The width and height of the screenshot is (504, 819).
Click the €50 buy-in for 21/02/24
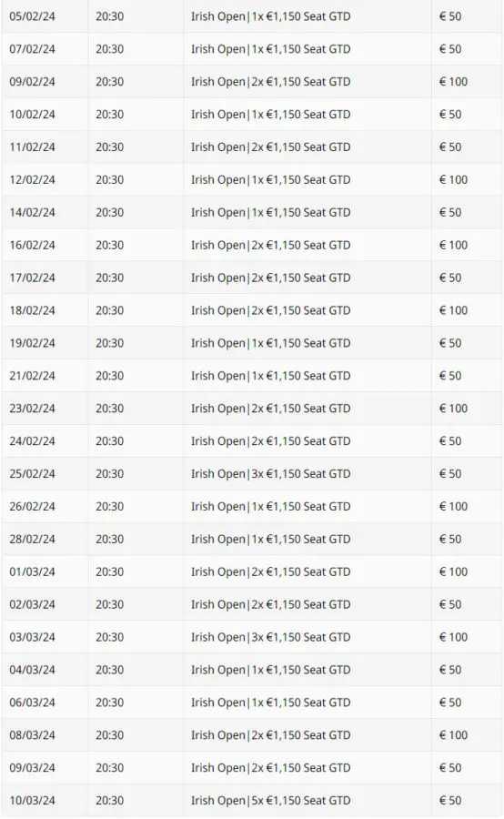tap(450, 376)
